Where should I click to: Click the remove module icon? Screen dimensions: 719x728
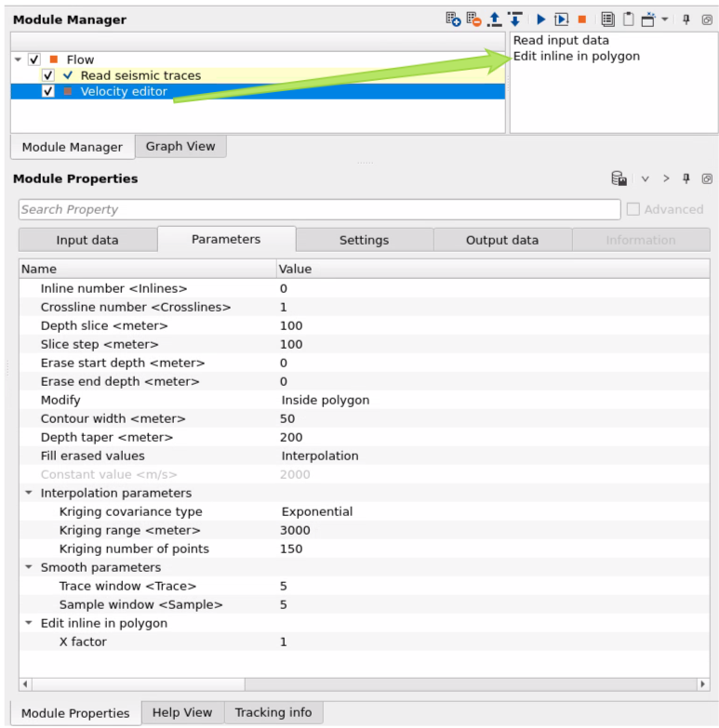pyautogui.click(x=473, y=19)
